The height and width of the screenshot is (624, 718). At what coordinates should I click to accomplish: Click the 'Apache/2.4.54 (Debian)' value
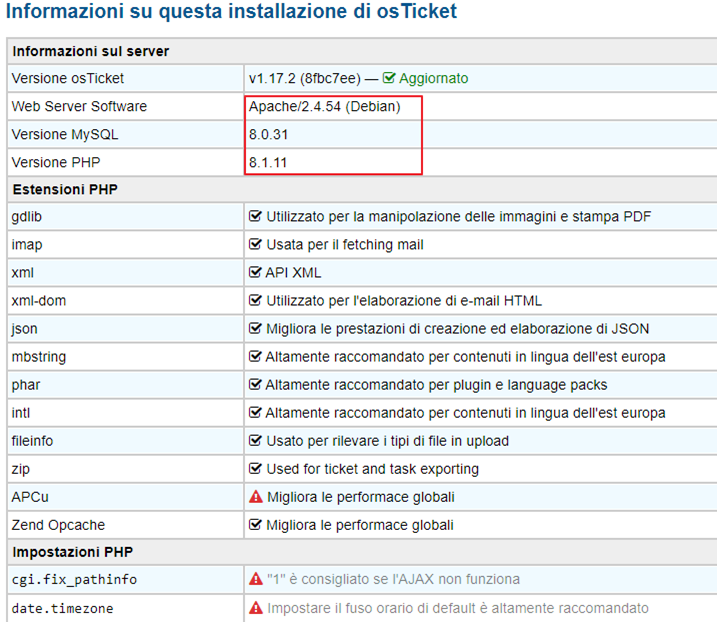(325, 106)
